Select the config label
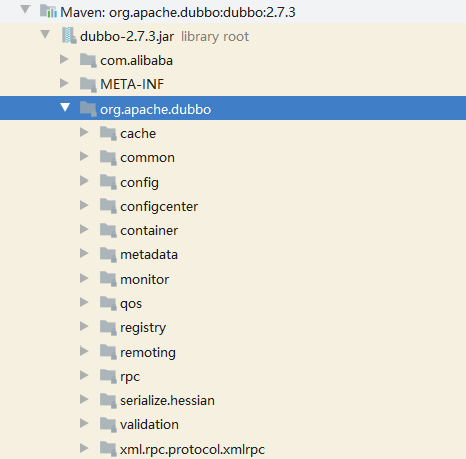The height and width of the screenshot is (459, 466). tap(139, 183)
